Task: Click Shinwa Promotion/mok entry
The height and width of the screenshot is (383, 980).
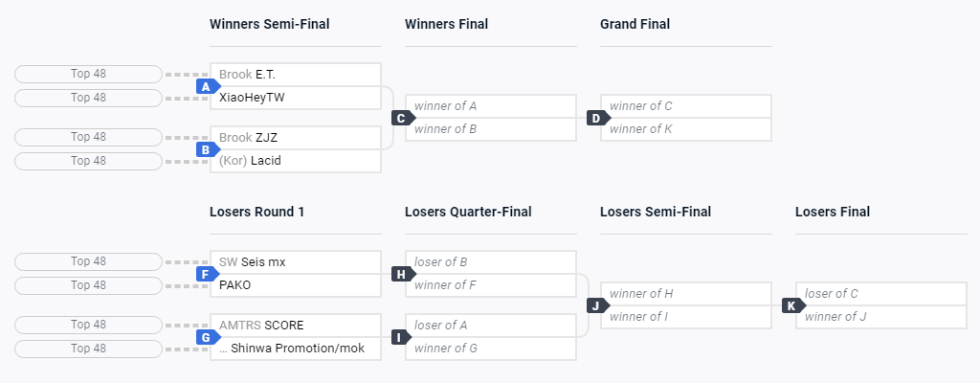Action: pyautogui.click(x=295, y=349)
